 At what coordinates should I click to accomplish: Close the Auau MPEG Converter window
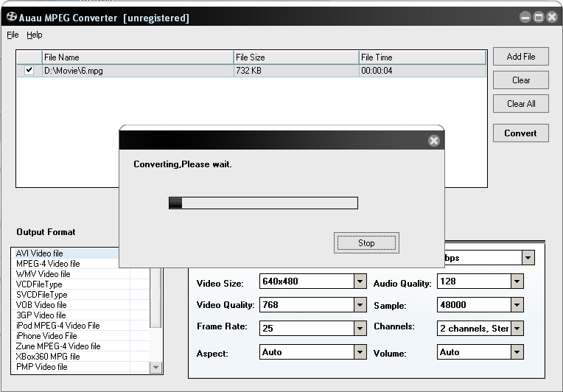tap(552, 17)
